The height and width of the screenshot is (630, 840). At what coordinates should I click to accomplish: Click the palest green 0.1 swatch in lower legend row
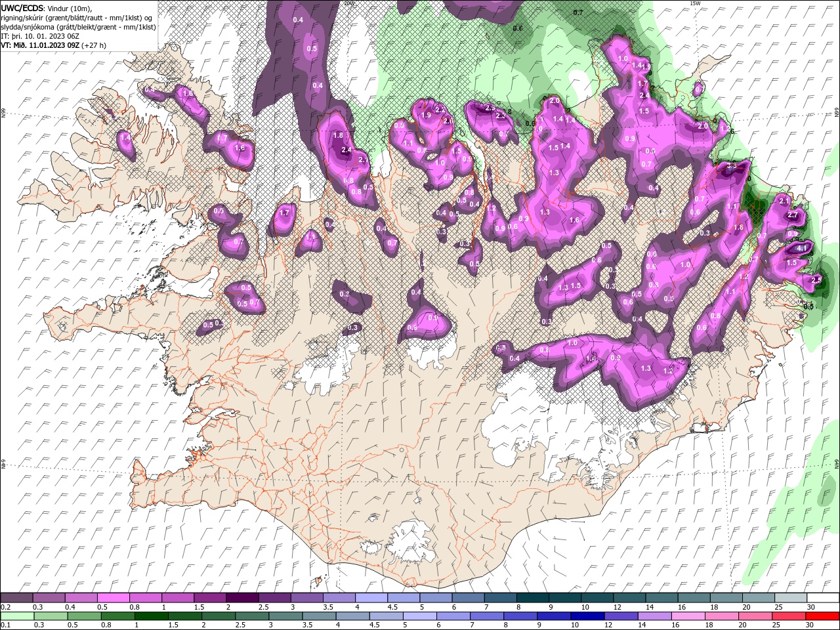tap(16, 616)
